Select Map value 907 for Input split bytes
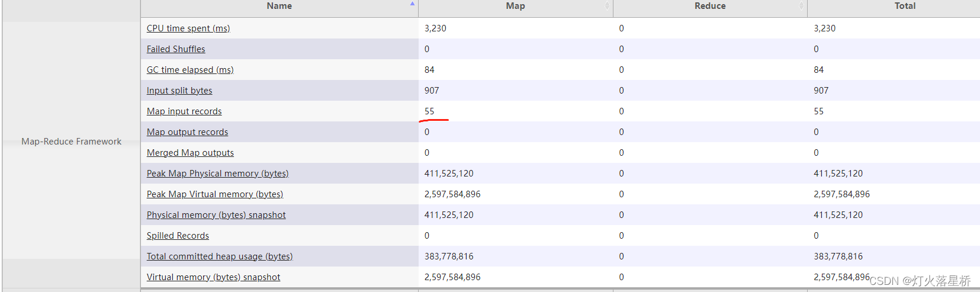 click(432, 91)
